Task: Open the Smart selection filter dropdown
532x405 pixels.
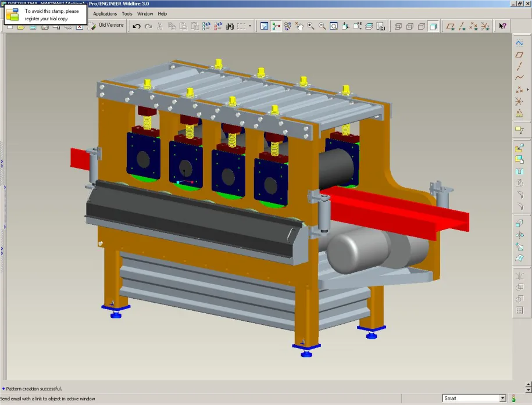Action: [x=474, y=398]
